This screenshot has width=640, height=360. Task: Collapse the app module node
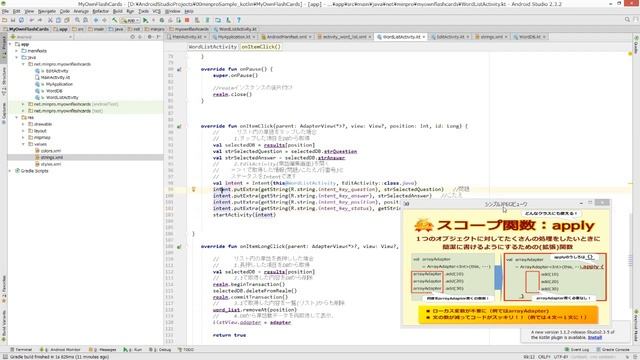click(10, 44)
